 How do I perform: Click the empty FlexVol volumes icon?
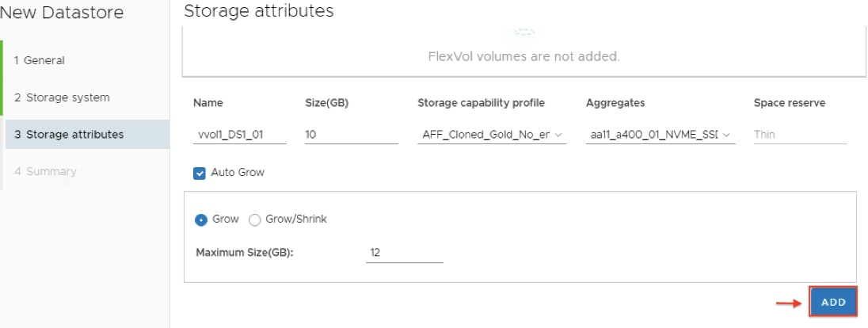click(x=523, y=34)
